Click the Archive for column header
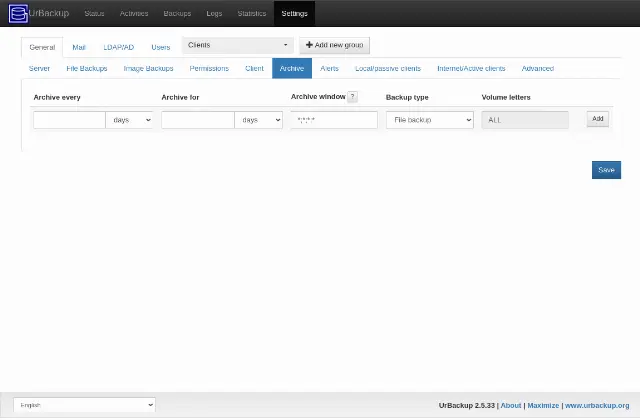 [x=180, y=97]
